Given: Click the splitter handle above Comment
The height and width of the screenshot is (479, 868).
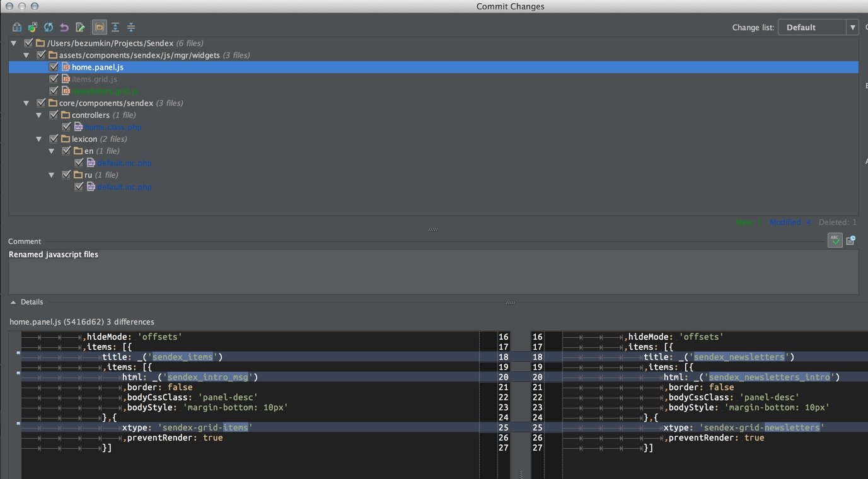Looking at the screenshot, I should [433, 229].
